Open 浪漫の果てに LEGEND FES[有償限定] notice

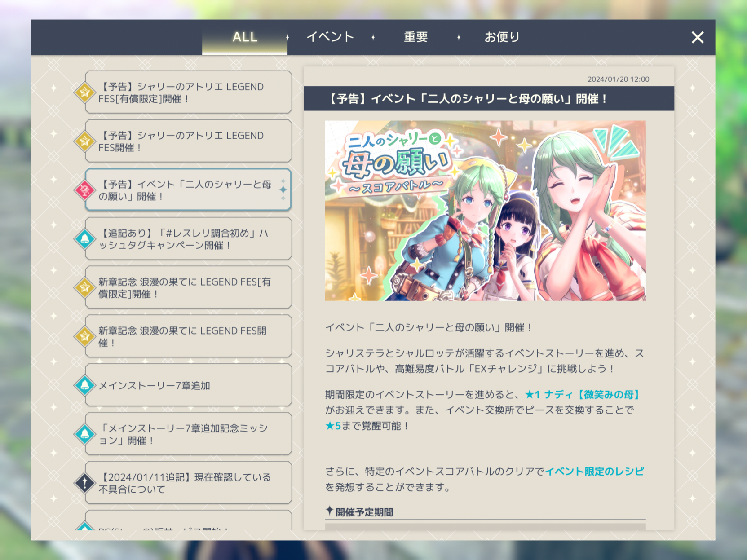pyautogui.click(x=188, y=287)
